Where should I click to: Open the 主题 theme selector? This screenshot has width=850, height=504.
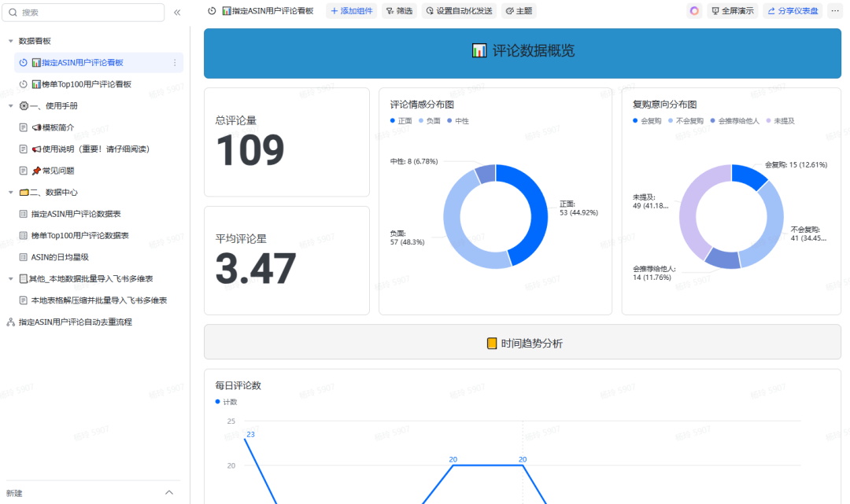pyautogui.click(x=519, y=11)
